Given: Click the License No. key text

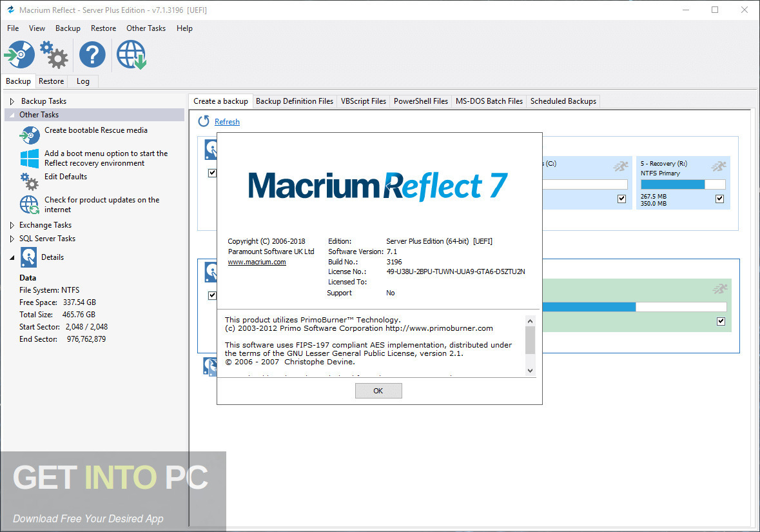Looking at the screenshot, I should pyautogui.click(x=456, y=271).
